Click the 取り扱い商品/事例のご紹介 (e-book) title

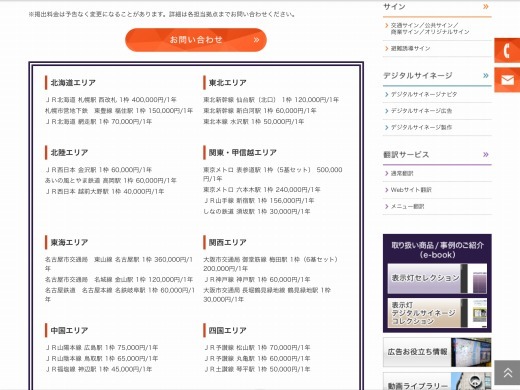(x=437, y=250)
